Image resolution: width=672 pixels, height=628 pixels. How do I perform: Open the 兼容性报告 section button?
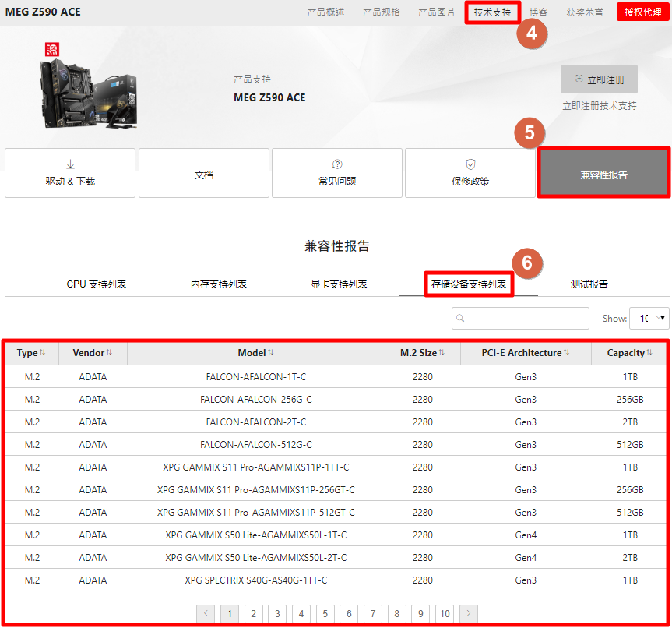tap(603, 174)
